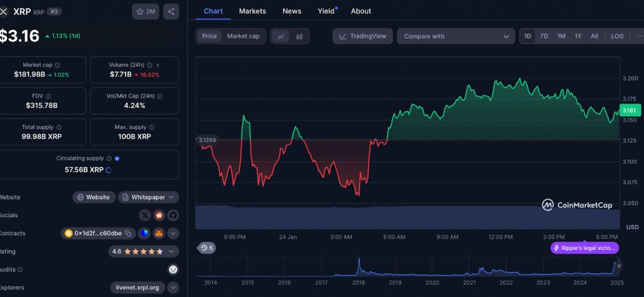Expand more explorers chevron
This screenshot has width=644, height=297.
[173, 287]
